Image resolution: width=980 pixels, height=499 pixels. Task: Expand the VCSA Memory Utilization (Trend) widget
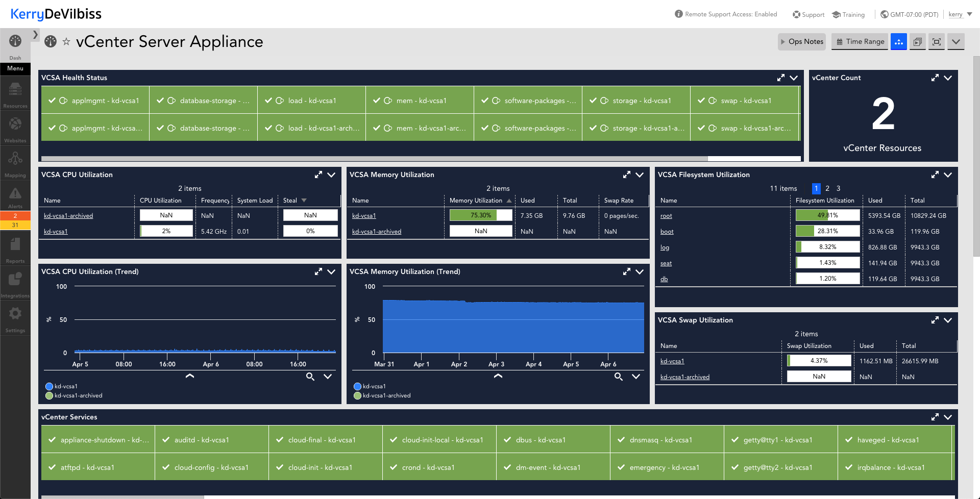(627, 271)
